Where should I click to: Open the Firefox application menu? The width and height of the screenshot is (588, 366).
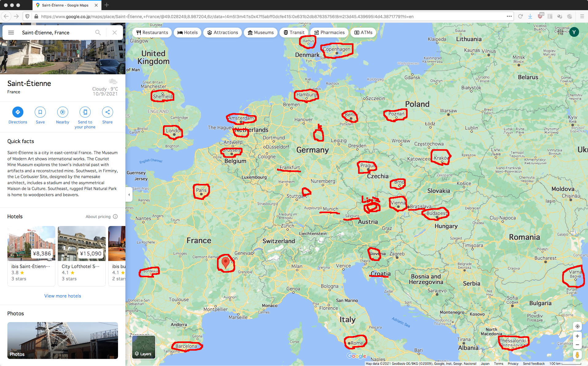(x=582, y=16)
